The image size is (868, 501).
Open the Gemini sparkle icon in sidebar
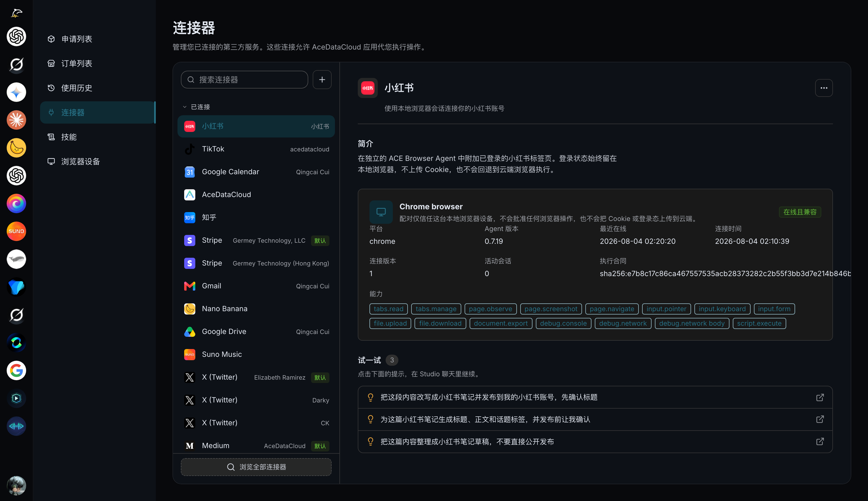pos(16,92)
